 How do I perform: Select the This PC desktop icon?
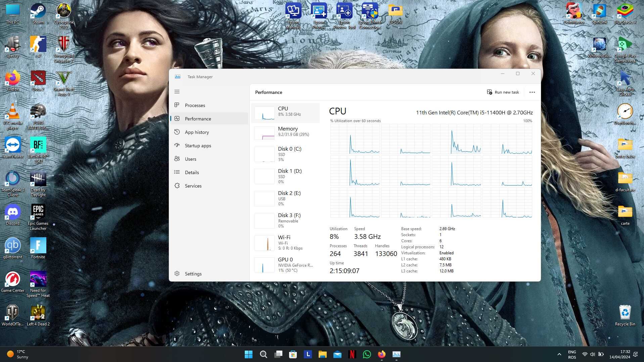point(13,14)
